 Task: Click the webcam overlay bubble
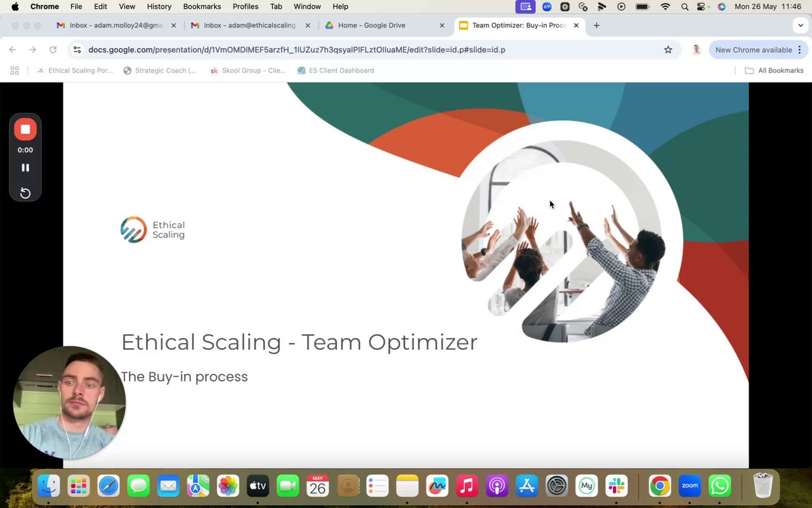pyautogui.click(x=69, y=403)
